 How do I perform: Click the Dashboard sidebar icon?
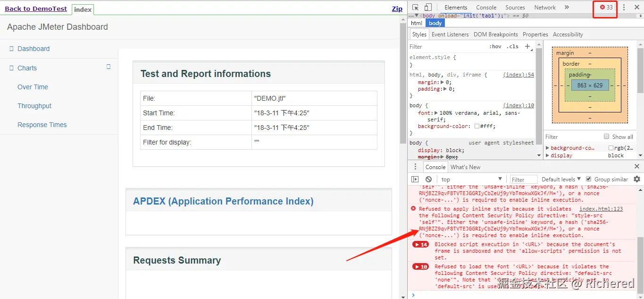click(12, 48)
